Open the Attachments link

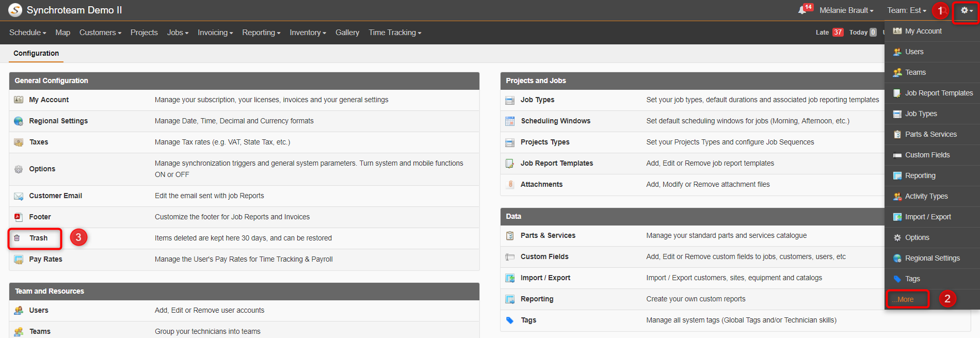(x=541, y=184)
